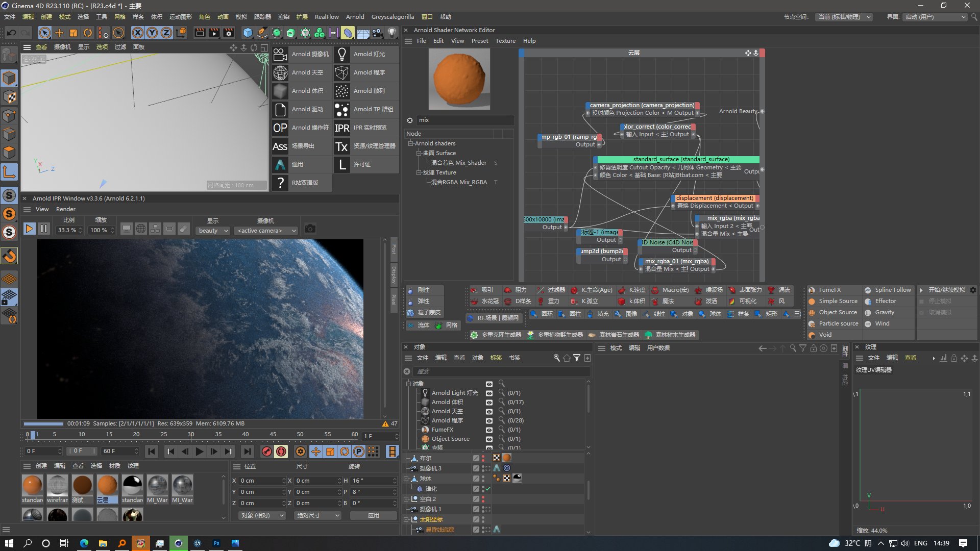Select the Move tool in the top toolbar
This screenshot has width=980, height=551.
pos(59,33)
